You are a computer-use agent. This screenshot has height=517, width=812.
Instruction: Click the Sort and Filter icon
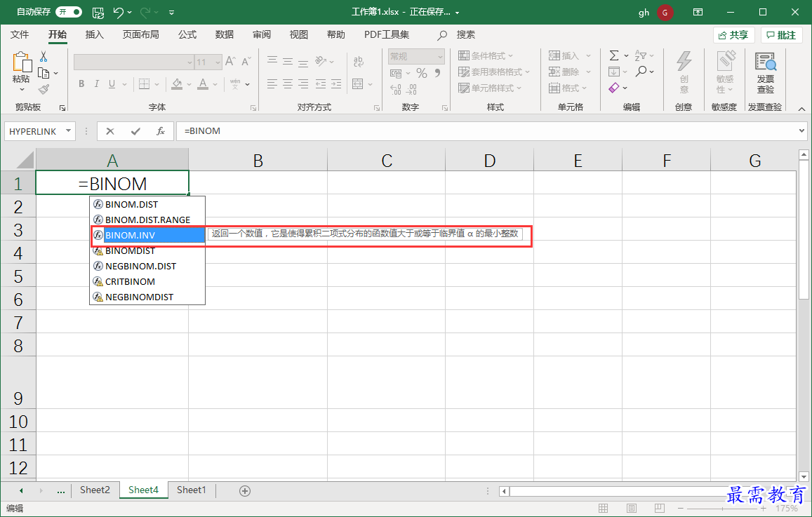(641, 56)
